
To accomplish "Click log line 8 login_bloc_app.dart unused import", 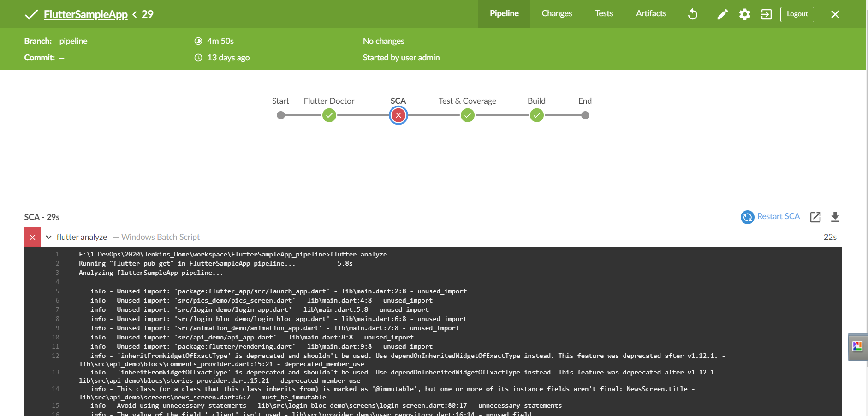I will (x=279, y=319).
